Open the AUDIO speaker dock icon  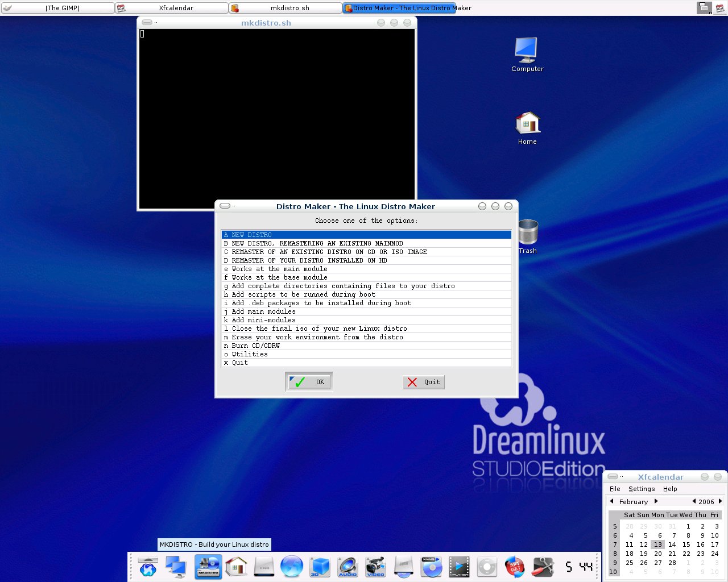348,567
